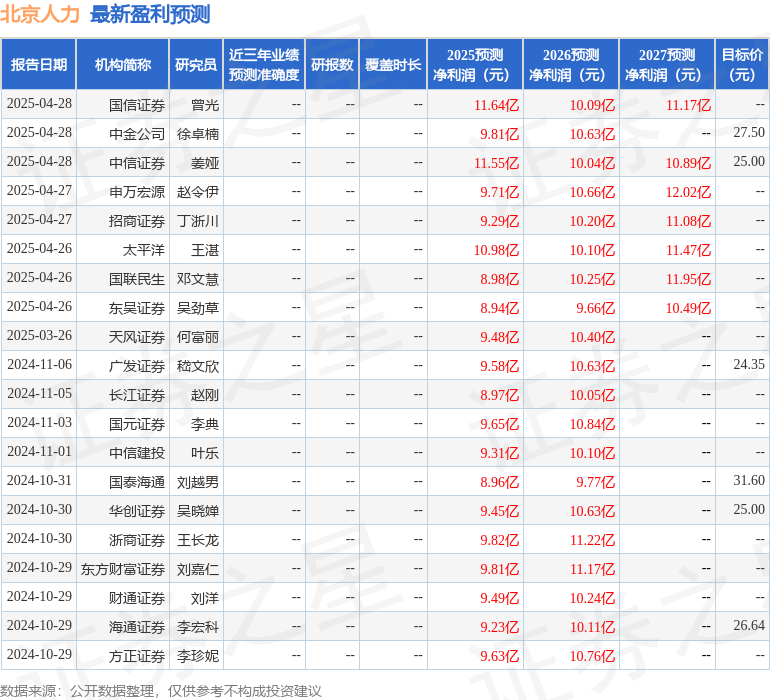Select the 研究员 column header

coord(196,64)
